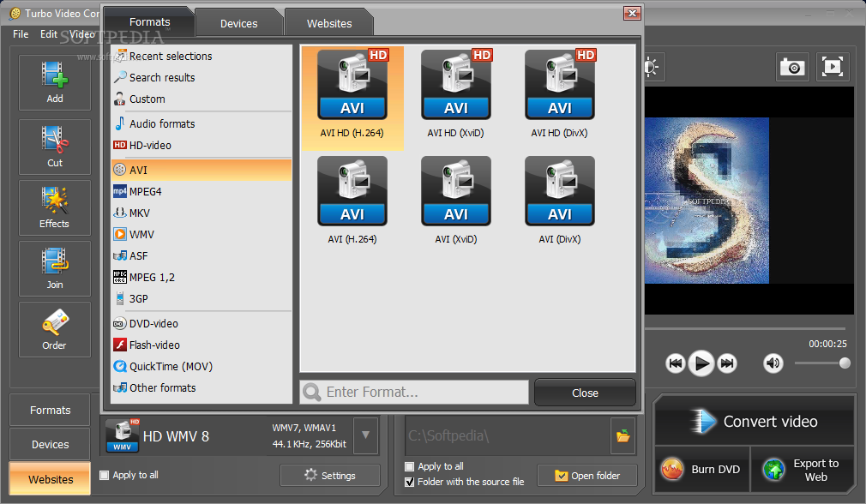The image size is (866, 504).
Task: Open the Audio formats category
Action: click(x=201, y=124)
